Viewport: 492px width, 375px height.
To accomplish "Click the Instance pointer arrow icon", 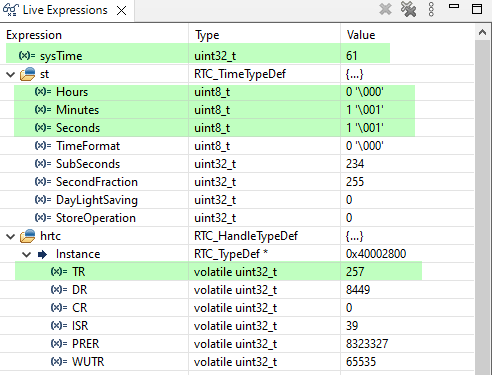I will point(42,255).
